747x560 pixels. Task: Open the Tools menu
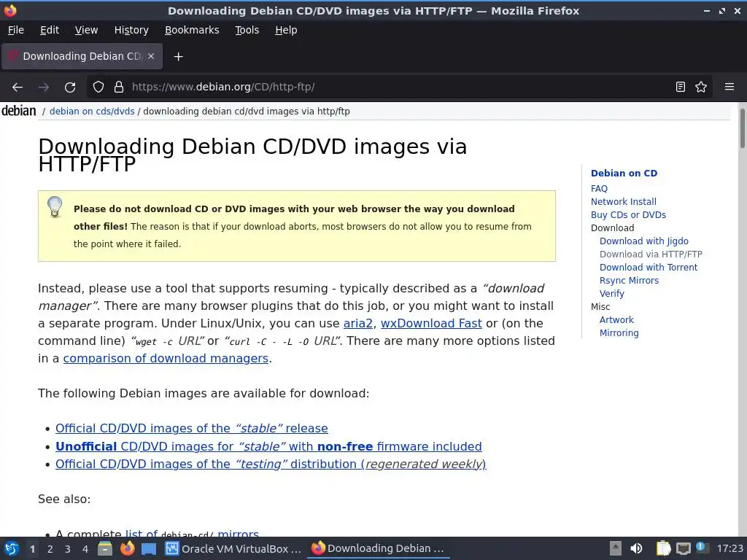tap(247, 30)
